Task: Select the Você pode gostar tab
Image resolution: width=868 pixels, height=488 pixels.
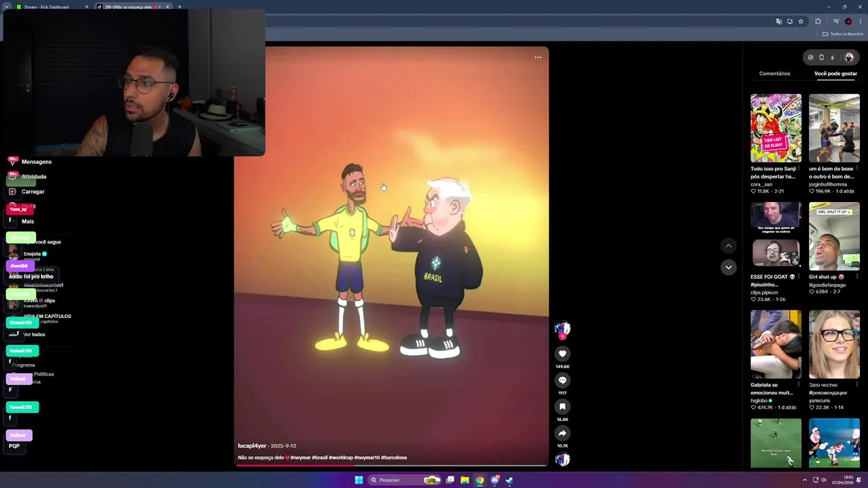Action: click(835, 73)
